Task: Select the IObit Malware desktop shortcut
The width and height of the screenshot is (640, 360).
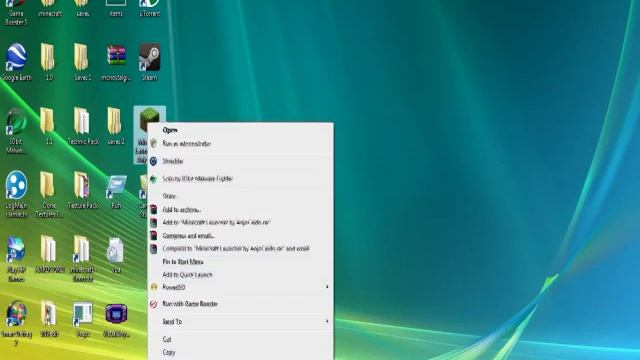Action: pos(16,131)
